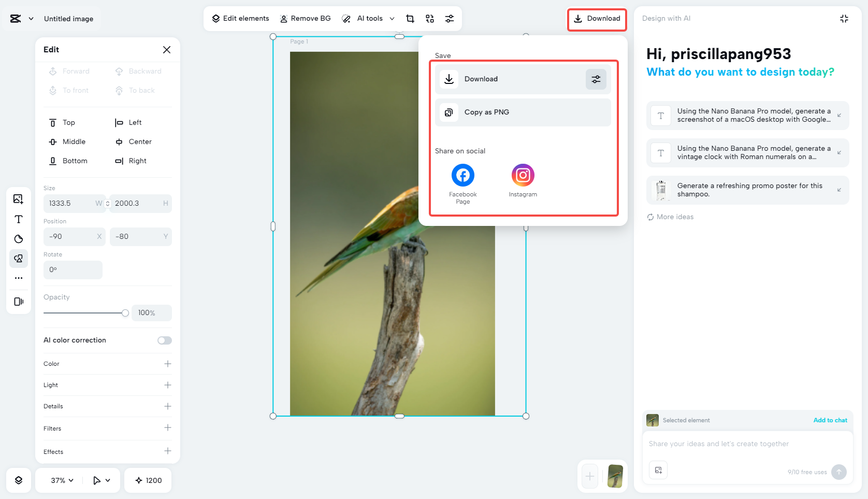The image size is (868, 499).
Task: Select the vintage clock prompt suggestion
Action: 748,153
